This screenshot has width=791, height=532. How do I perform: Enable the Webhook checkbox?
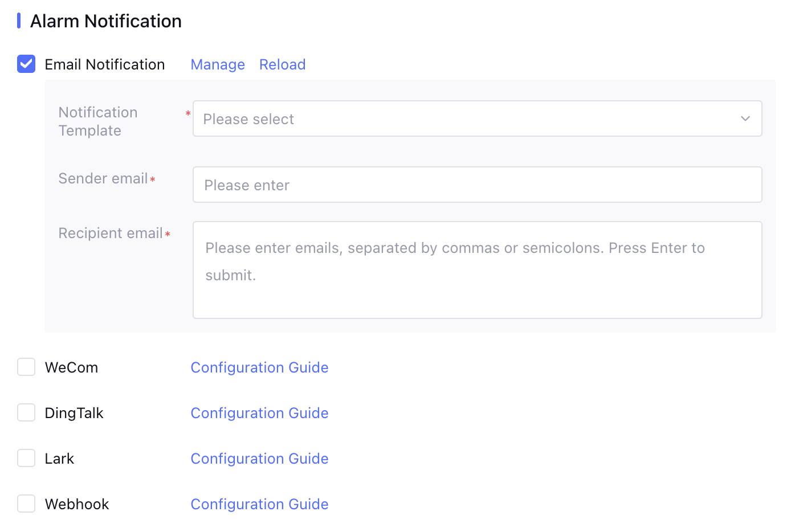[26, 504]
